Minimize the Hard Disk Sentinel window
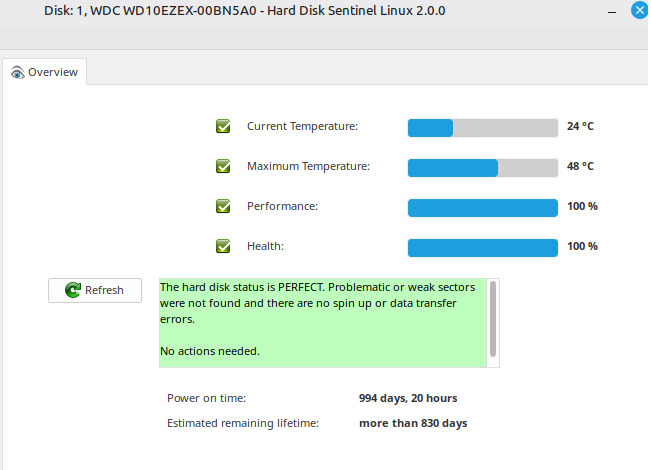 (612, 11)
